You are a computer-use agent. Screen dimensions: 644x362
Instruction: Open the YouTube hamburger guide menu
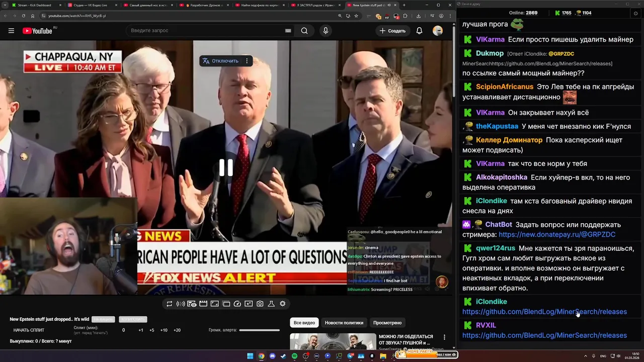point(11,31)
